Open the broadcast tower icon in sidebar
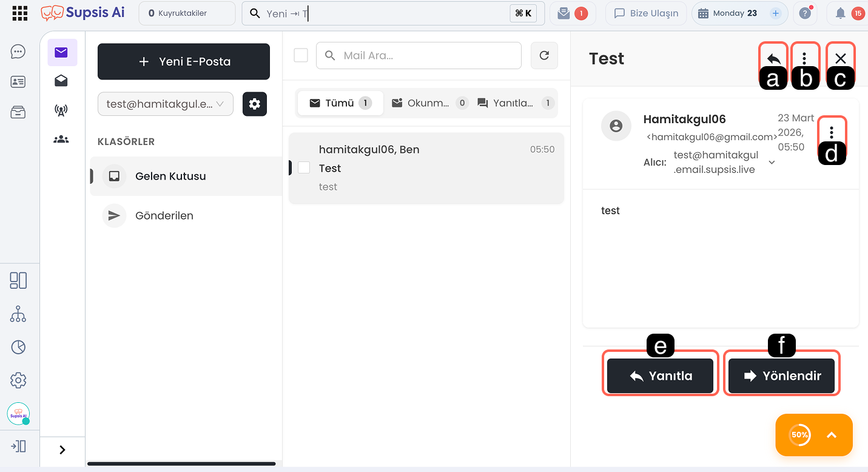Screen dimensions: 868x472 [x=61, y=110]
